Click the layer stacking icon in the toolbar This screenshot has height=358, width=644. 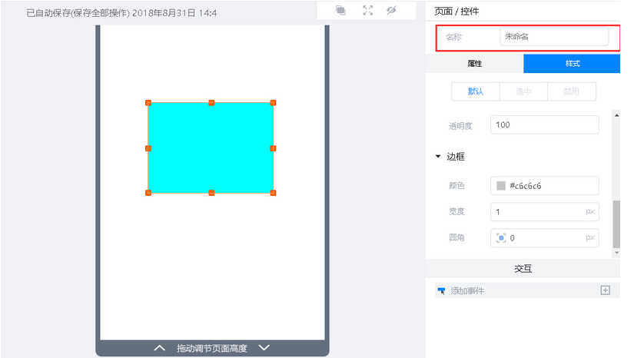pos(340,10)
